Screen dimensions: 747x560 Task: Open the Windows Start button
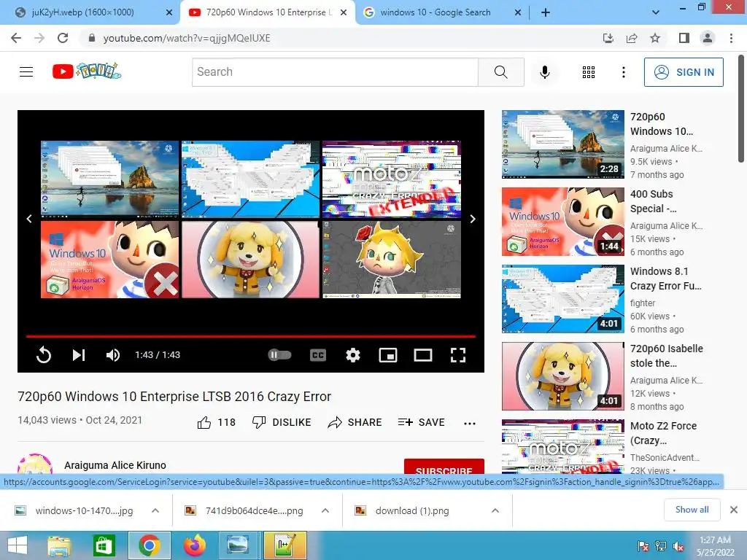tap(18, 545)
